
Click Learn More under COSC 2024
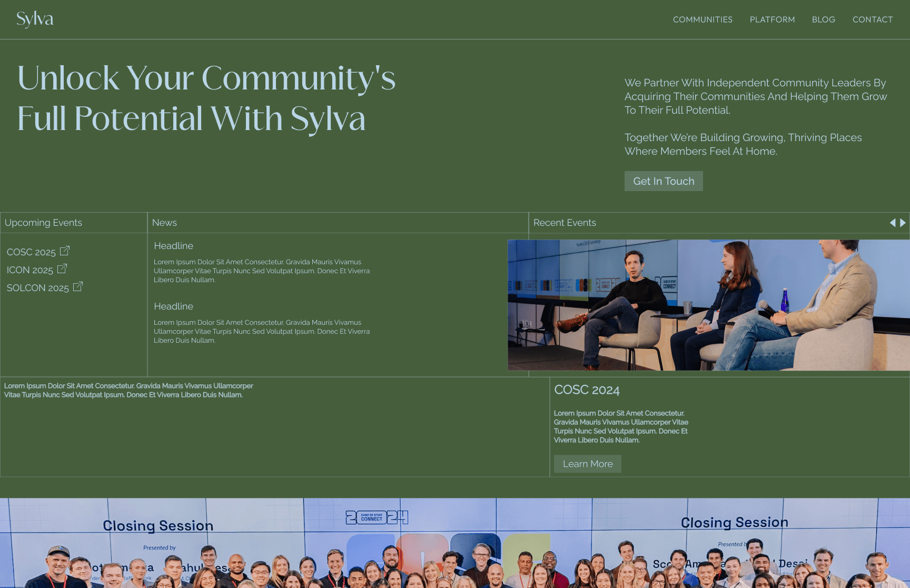coord(587,464)
